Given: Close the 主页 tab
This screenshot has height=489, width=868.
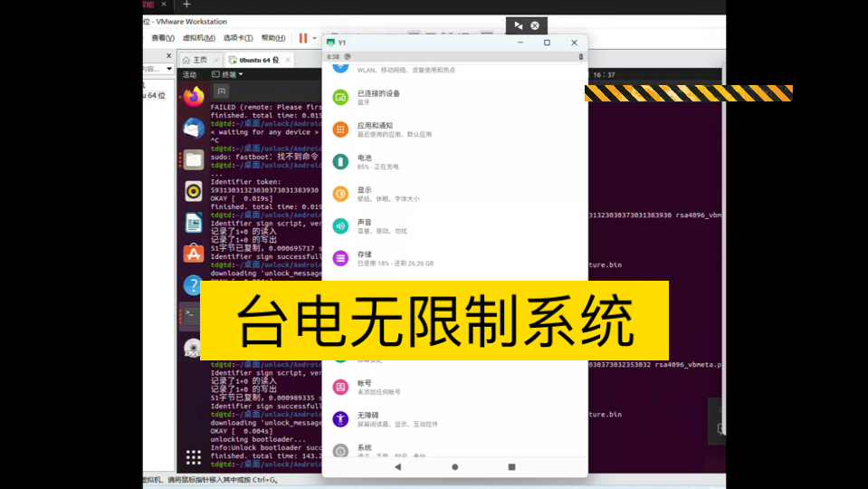Looking at the screenshot, I should click(x=216, y=60).
